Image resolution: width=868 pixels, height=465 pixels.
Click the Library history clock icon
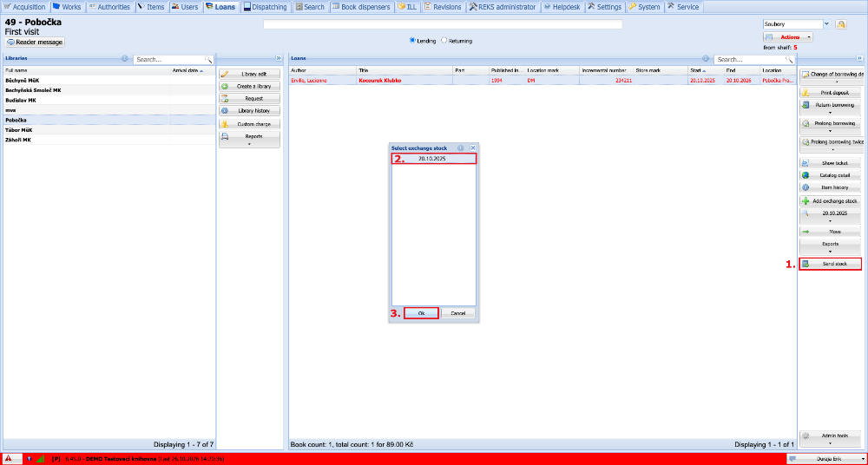[225, 111]
